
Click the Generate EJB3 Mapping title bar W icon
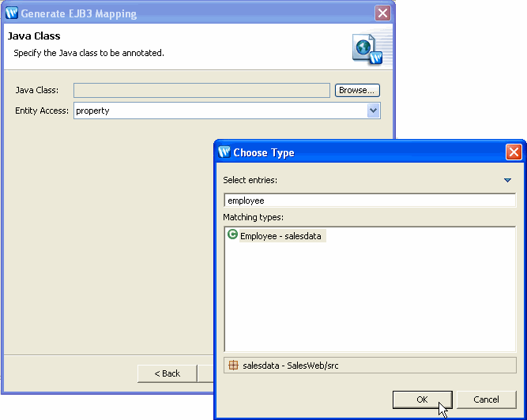point(12,13)
